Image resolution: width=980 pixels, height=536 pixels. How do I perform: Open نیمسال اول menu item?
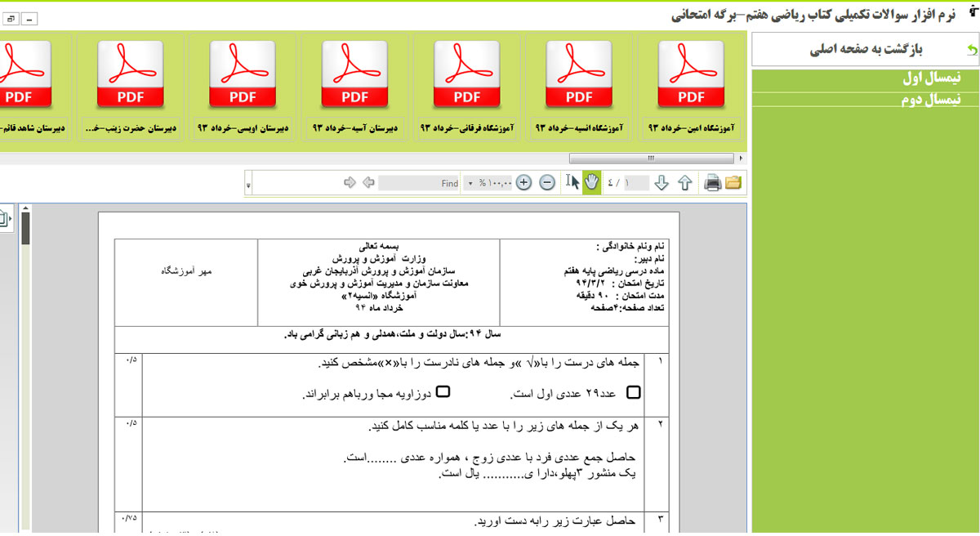coord(931,78)
